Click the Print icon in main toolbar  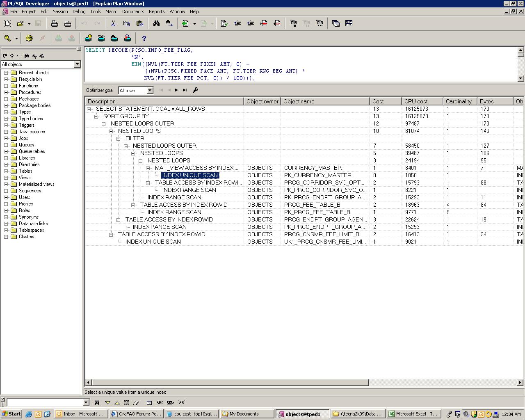tap(55, 23)
